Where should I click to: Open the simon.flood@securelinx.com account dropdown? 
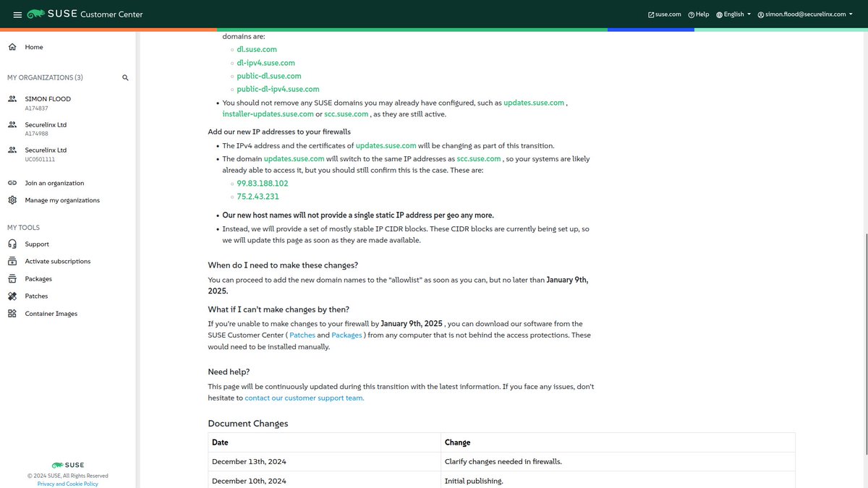pos(805,14)
